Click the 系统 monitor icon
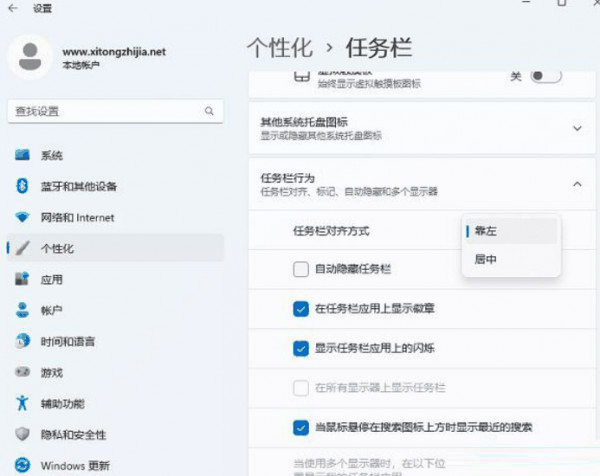The image size is (600, 476). [22, 155]
